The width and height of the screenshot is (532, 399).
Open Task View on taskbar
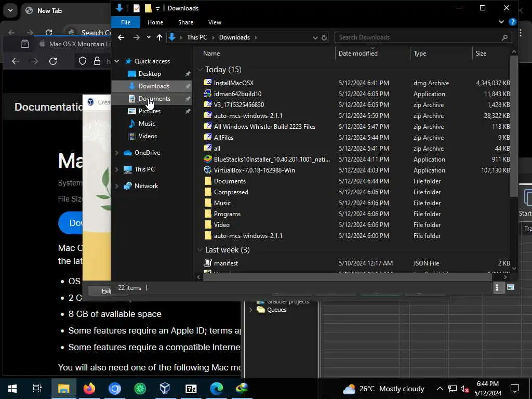coord(37,389)
